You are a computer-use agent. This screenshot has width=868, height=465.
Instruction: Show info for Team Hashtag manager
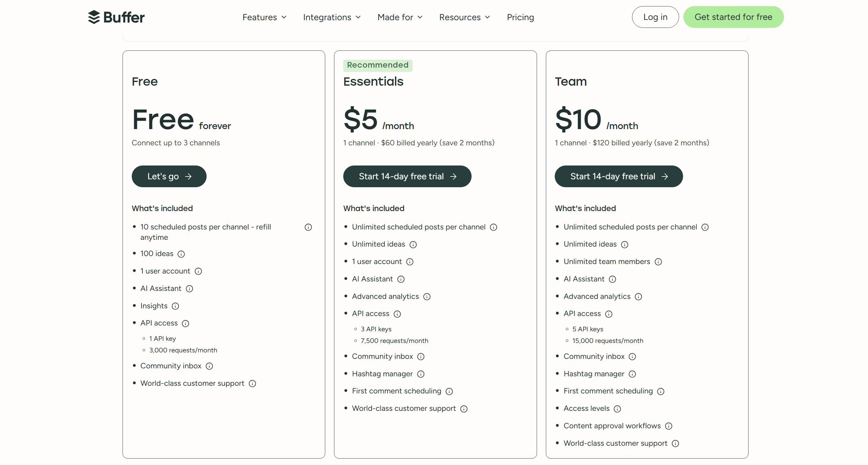[x=632, y=374]
